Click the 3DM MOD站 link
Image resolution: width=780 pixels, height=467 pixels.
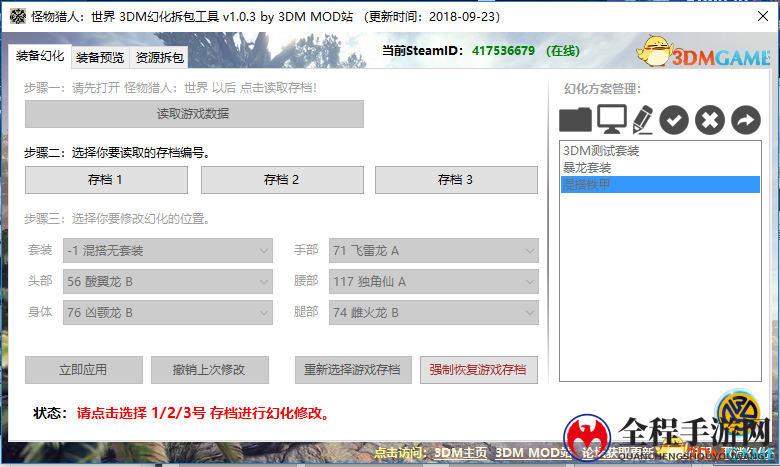[533, 453]
